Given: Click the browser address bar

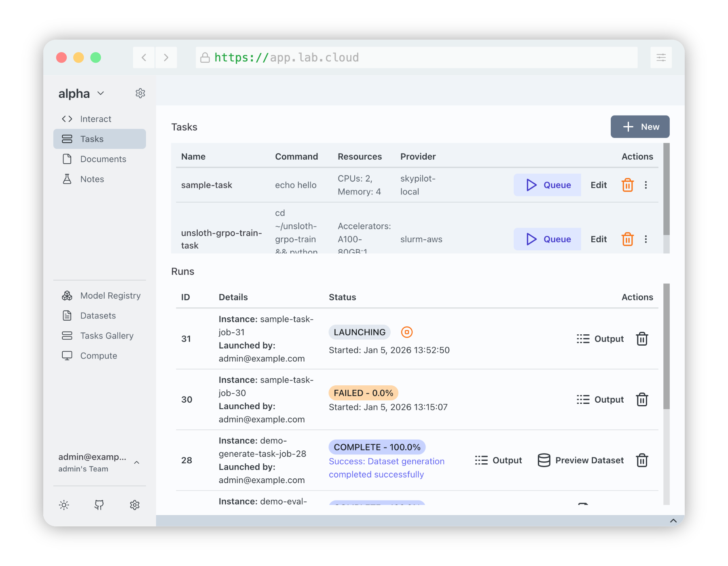Looking at the screenshot, I should tap(417, 58).
